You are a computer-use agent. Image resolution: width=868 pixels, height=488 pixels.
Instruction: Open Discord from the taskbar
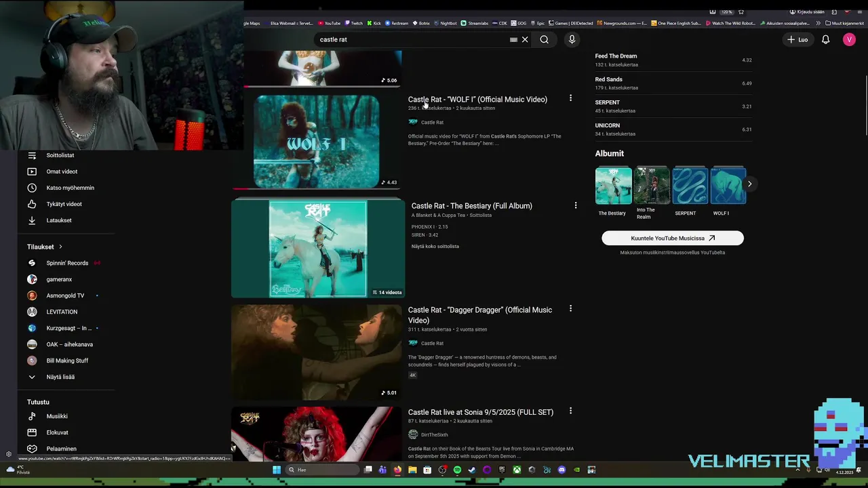561,470
